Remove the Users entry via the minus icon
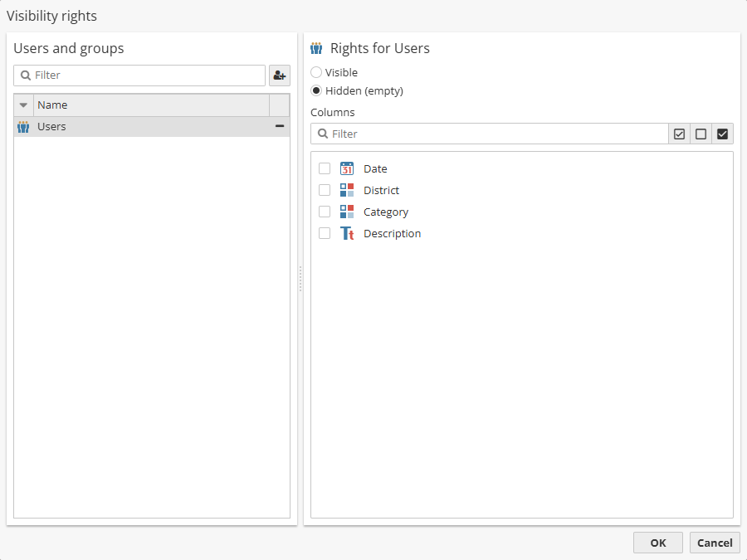Viewport: 747px width, 560px height. [281, 126]
